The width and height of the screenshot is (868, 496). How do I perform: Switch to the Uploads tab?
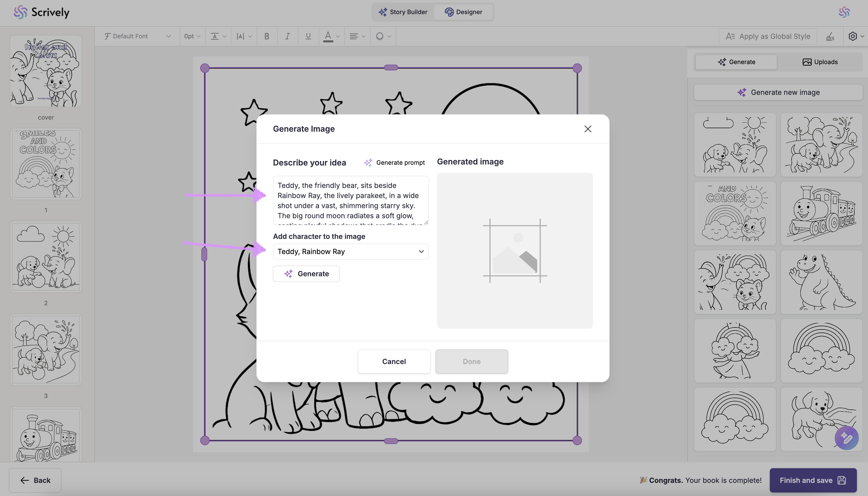pyautogui.click(x=820, y=62)
